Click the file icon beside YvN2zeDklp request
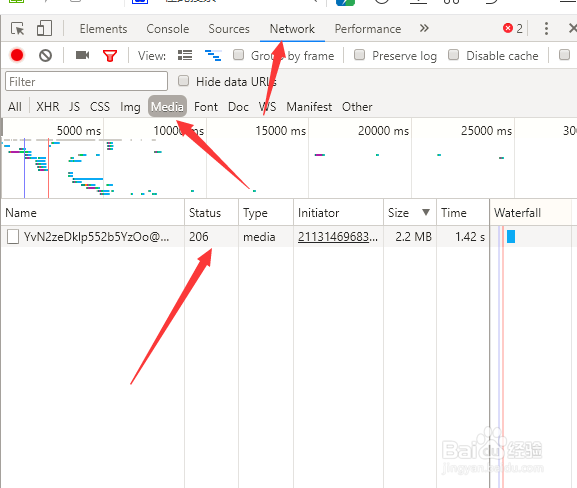The image size is (577, 488). [13, 237]
